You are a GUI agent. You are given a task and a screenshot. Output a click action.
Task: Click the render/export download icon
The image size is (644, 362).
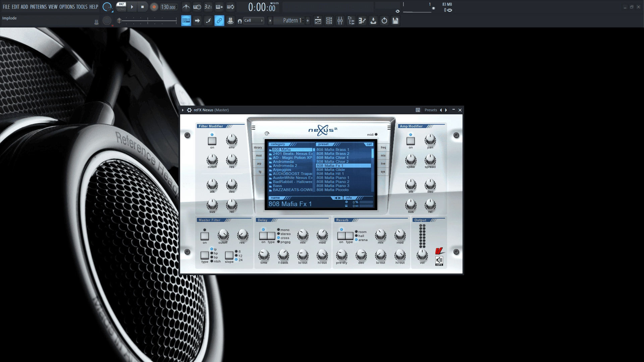click(x=373, y=21)
